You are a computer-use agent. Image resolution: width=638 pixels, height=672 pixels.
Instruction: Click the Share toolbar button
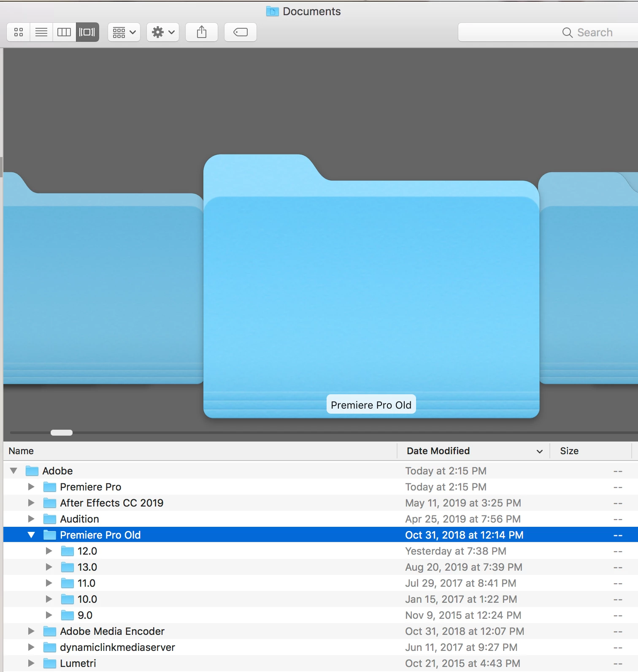(202, 32)
